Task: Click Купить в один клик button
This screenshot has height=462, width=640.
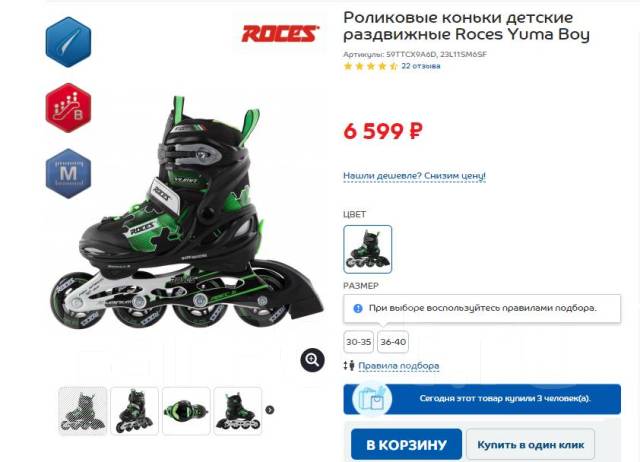Action: 531,444
